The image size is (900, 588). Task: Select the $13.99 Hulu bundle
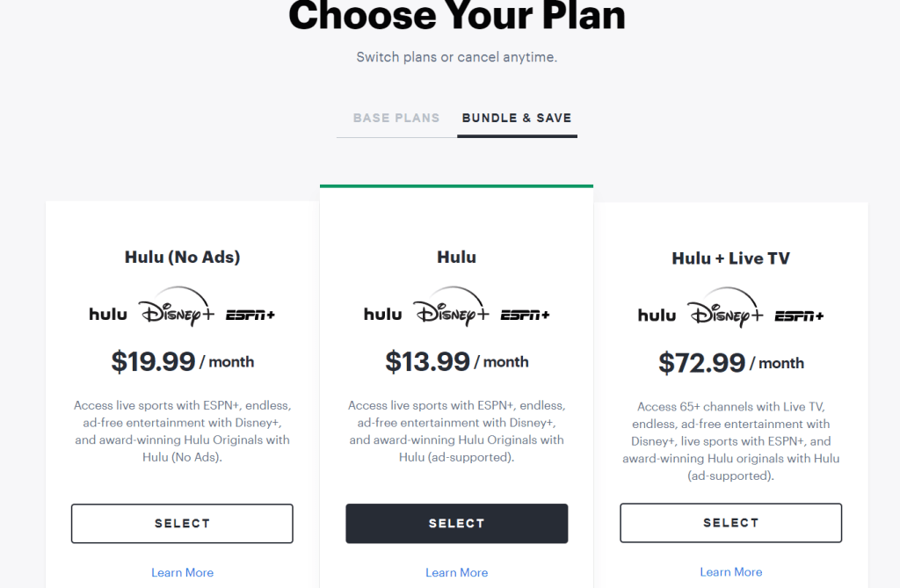coord(456,523)
